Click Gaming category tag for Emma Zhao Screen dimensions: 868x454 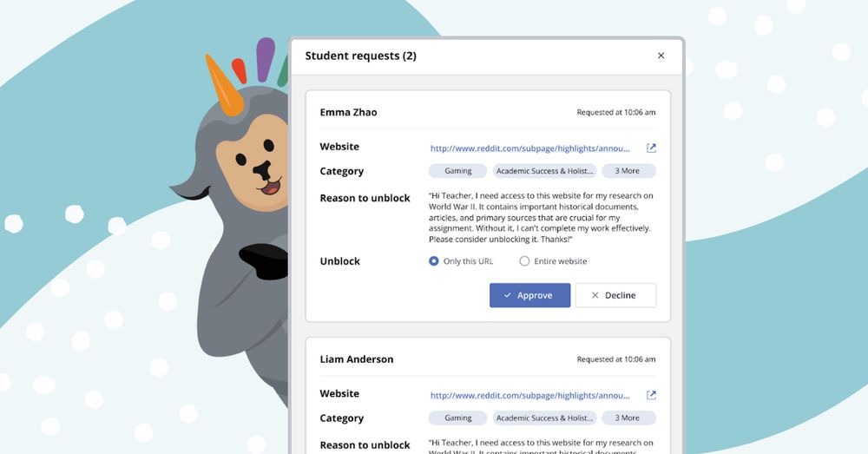click(x=457, y=171)
